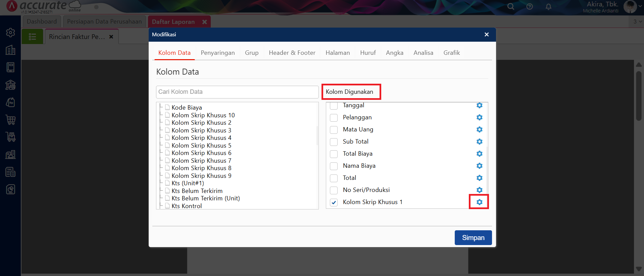The width and height of the screenshot is (644, 276).
Task: Open gear settings for Mata Uang
Action: click(x=479, y=129)
